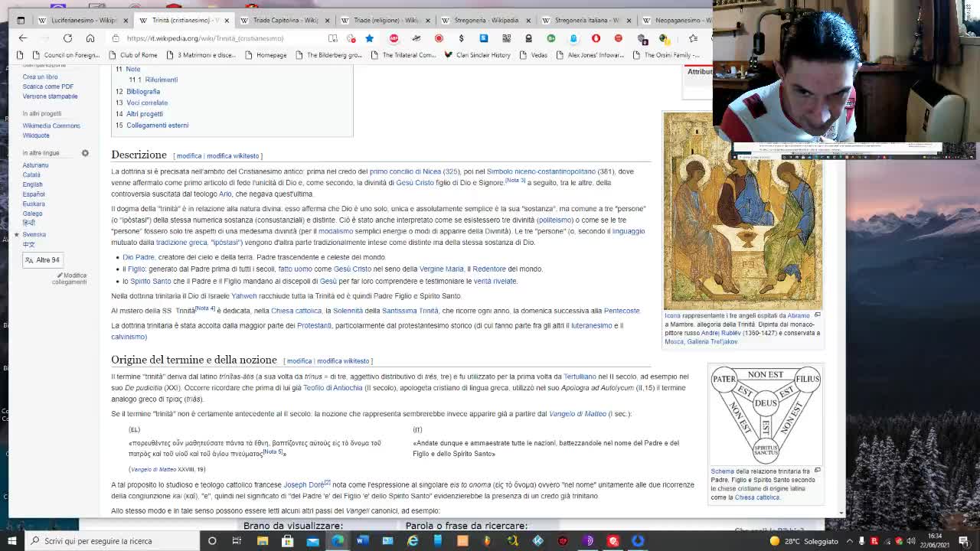Open Mail app from taskbar
The width and height of the screenshot is (980, 551).
coord(312,540)
